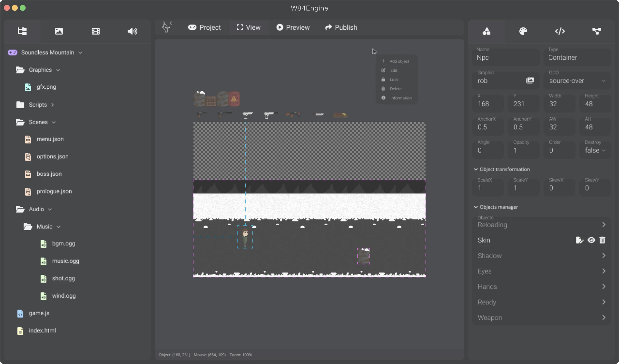Open the Destroy false dropdown
The image size is (619, 364).
coord(595,151)
